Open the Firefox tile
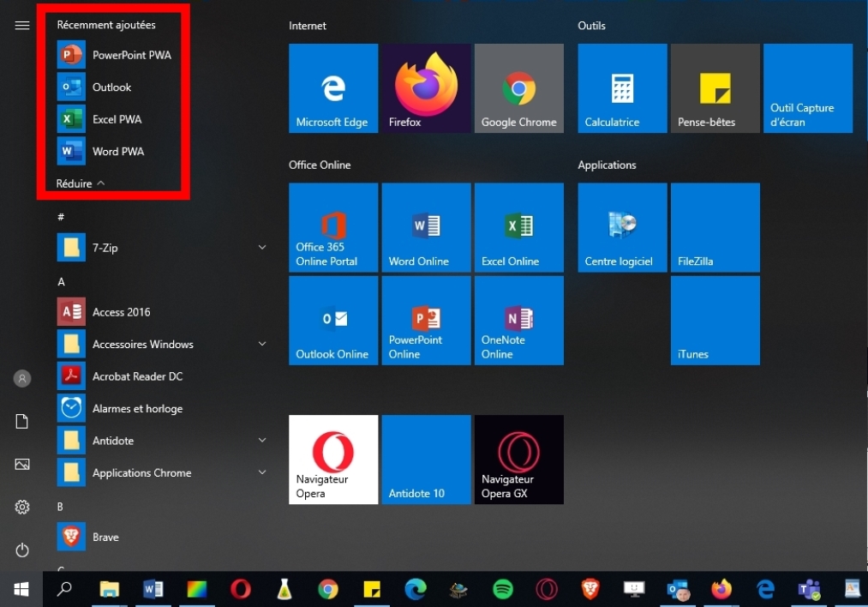868x607 pixels. (x=426, y=88)
